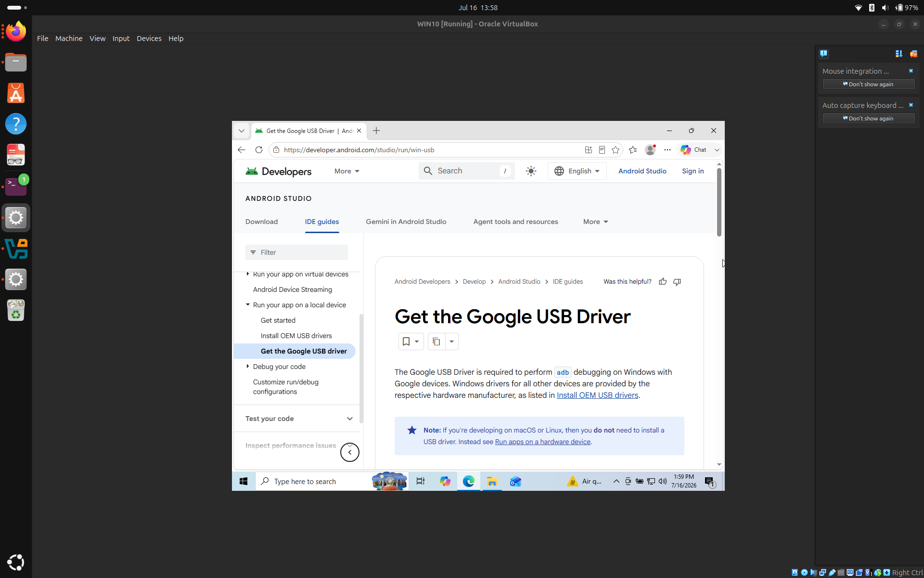924x578 pixels.
Task: Expand the More tab dropdown
Action: click(596, 222)
